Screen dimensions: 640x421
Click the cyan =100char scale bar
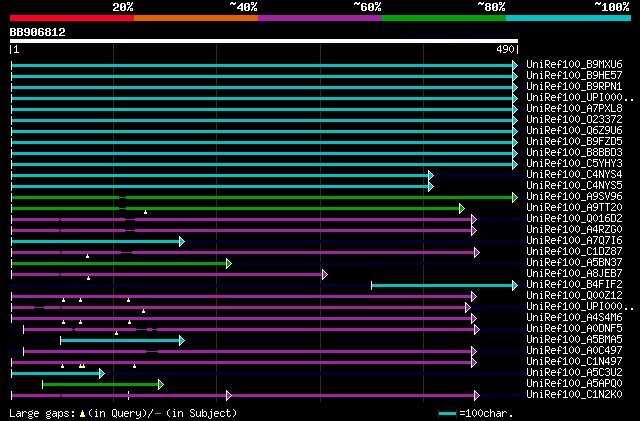click(447, 414)
